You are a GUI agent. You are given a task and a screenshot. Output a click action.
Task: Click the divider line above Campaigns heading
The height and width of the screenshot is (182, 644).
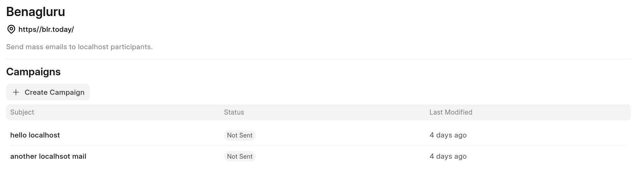tap(319, 59)
